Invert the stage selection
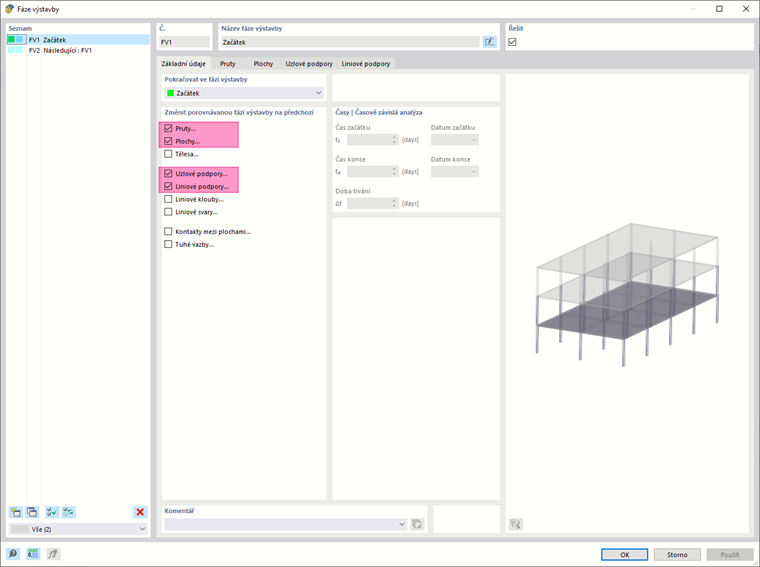Viewport: 760px width, 567px height. click(68, 512)
